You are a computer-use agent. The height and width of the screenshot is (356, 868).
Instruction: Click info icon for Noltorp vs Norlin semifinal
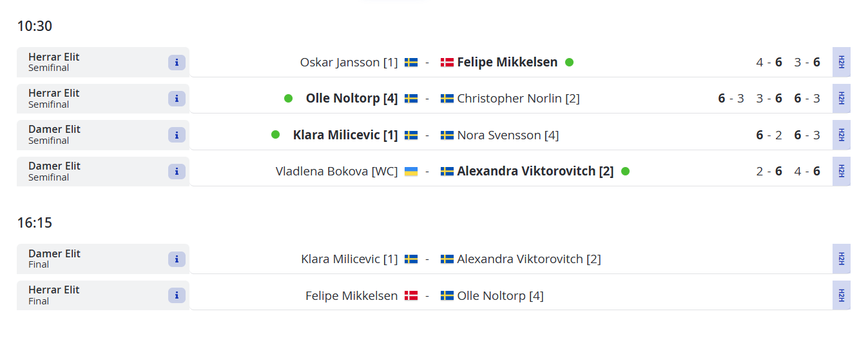point(177,99)
